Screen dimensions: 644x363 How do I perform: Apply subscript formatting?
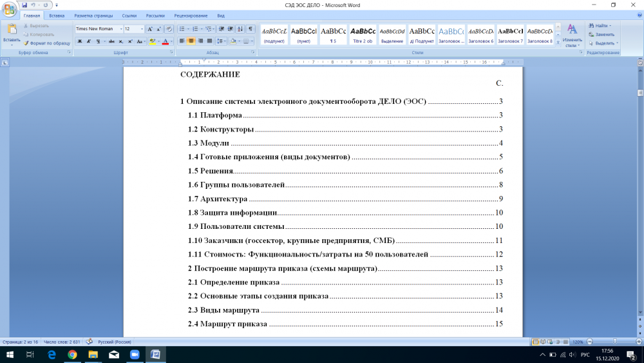click(x=121, y=41)
